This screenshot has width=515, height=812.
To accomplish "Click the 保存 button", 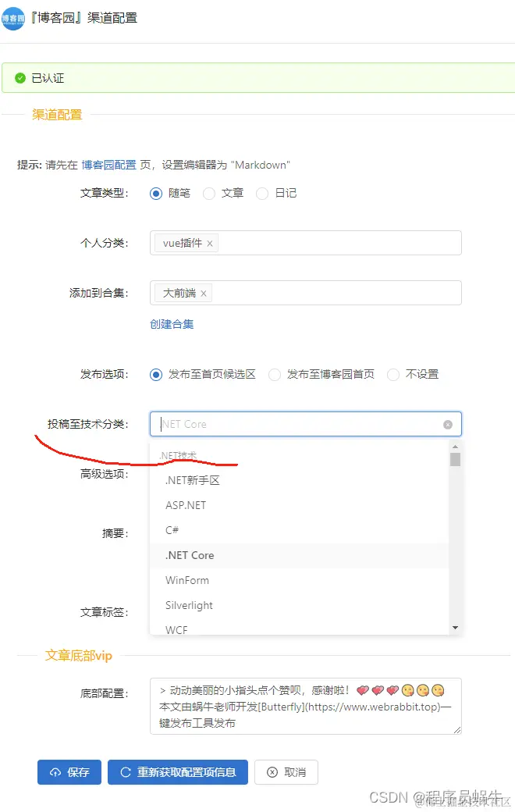I will point(69,772).
